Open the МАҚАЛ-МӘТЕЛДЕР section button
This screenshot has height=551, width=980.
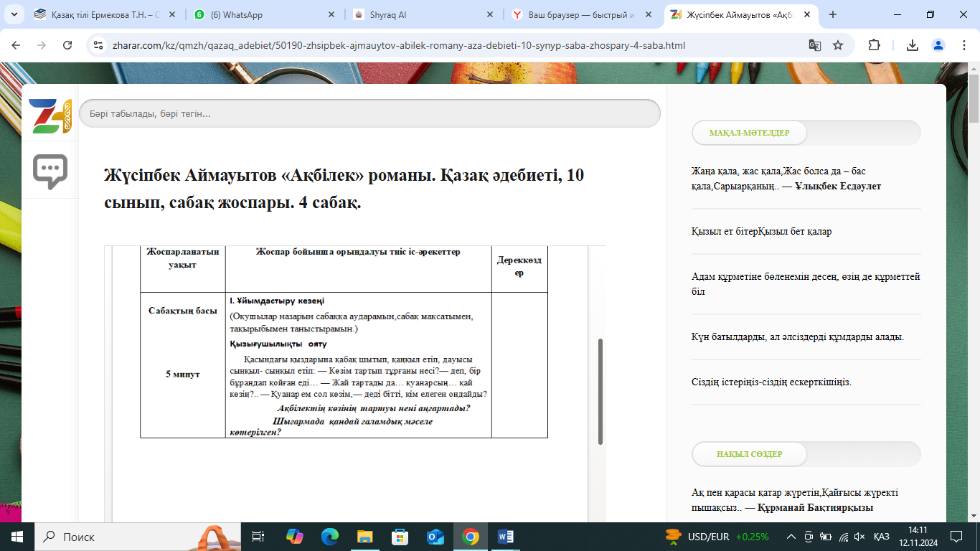(749, 133)
